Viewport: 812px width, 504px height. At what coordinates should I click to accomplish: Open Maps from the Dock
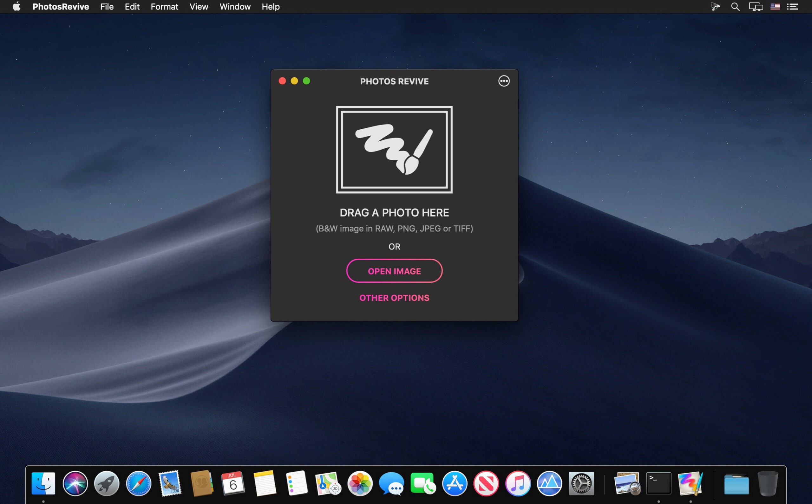point(327,483)
